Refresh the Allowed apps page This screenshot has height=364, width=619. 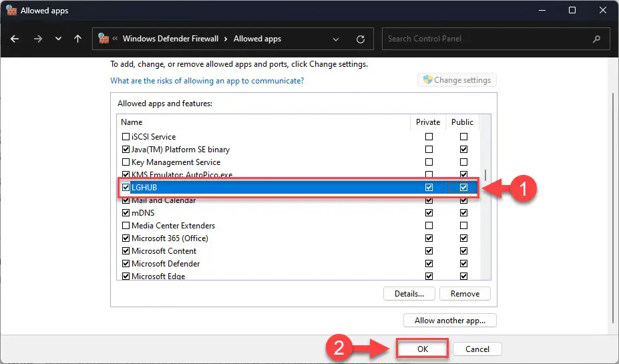pos(361,39)
